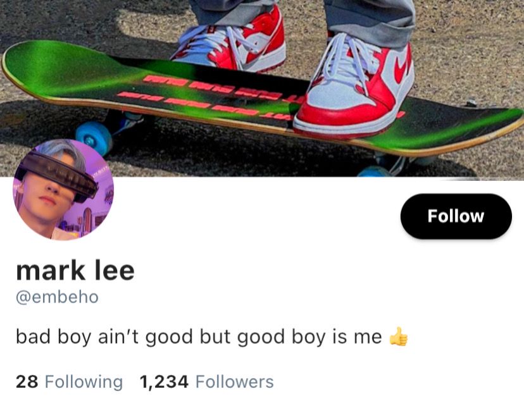
Task: Open the skateboard header banner photo
Action: (262, 89)
